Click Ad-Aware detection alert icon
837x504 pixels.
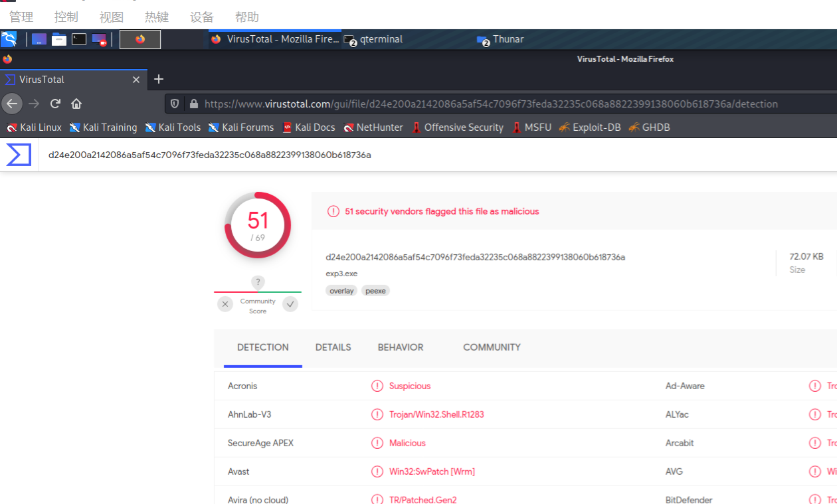tap(815, 386)
